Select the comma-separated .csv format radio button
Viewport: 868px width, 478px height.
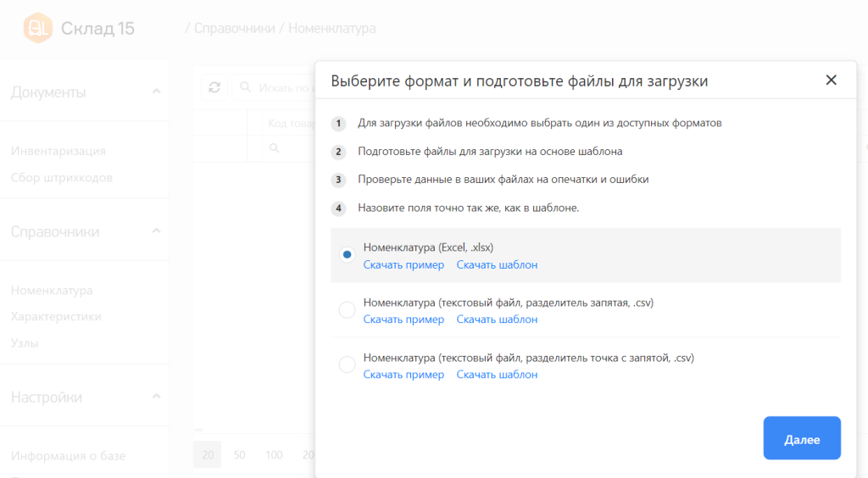point(347,310)
